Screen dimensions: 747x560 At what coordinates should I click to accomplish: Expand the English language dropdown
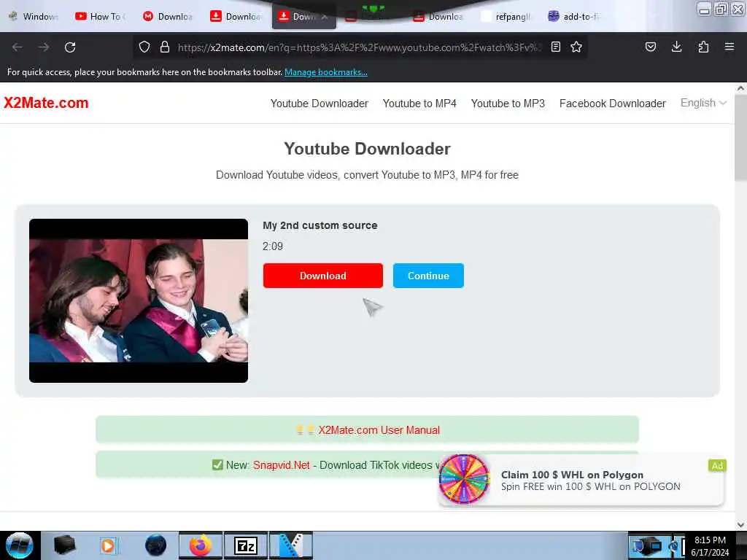(x=703, y=103)
